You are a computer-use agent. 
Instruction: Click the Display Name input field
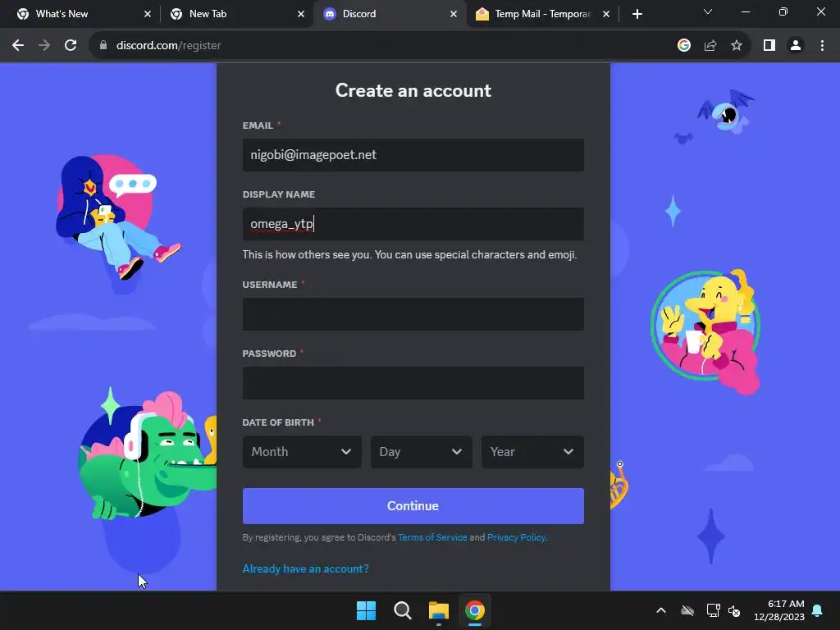[413, 224]
